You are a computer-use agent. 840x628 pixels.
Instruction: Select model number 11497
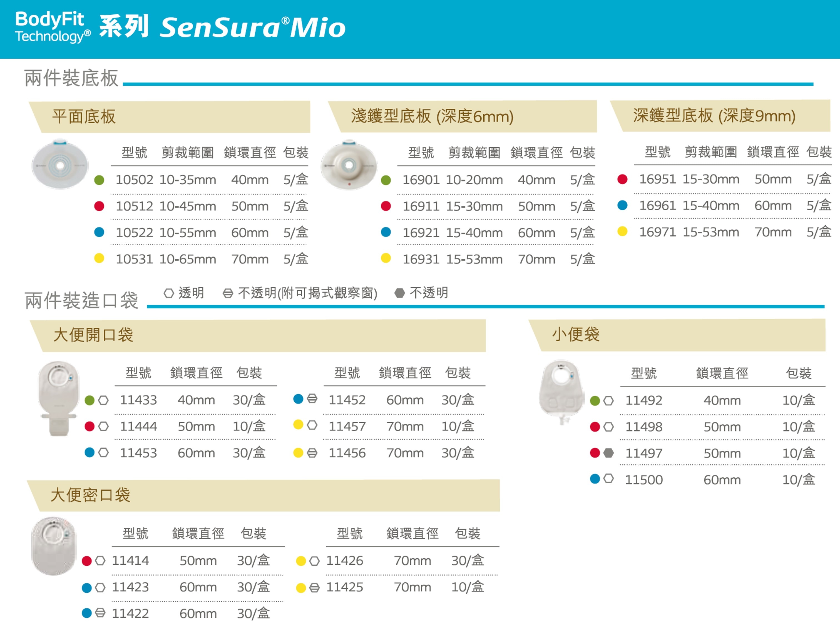[644, 453]
